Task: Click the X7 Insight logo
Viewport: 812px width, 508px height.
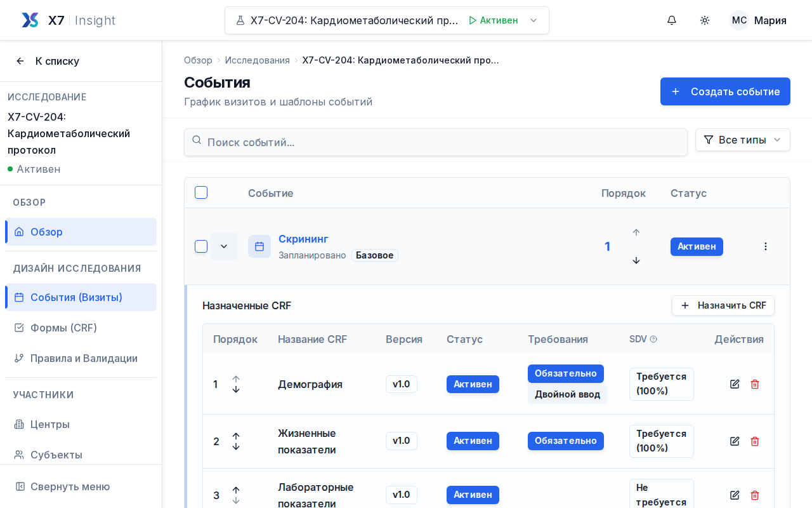Action: (x=68, y=20)
